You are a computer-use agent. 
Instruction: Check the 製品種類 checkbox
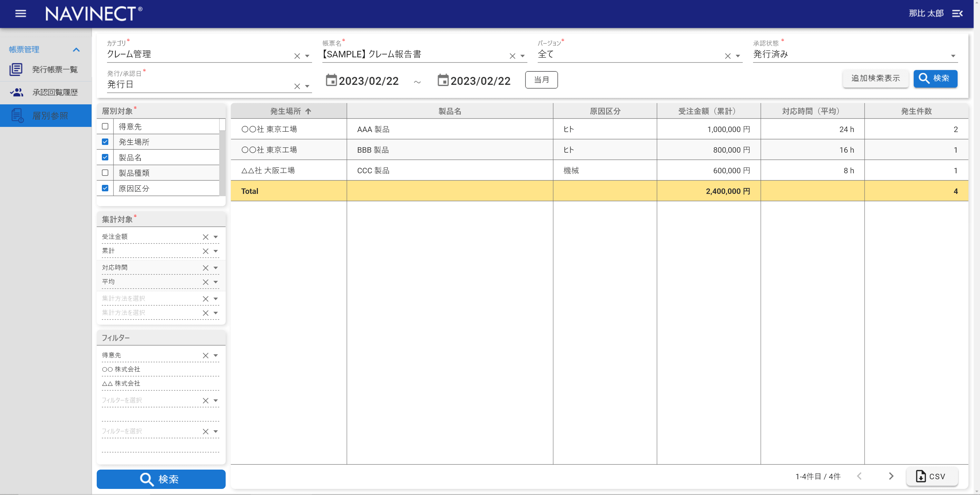105,173
